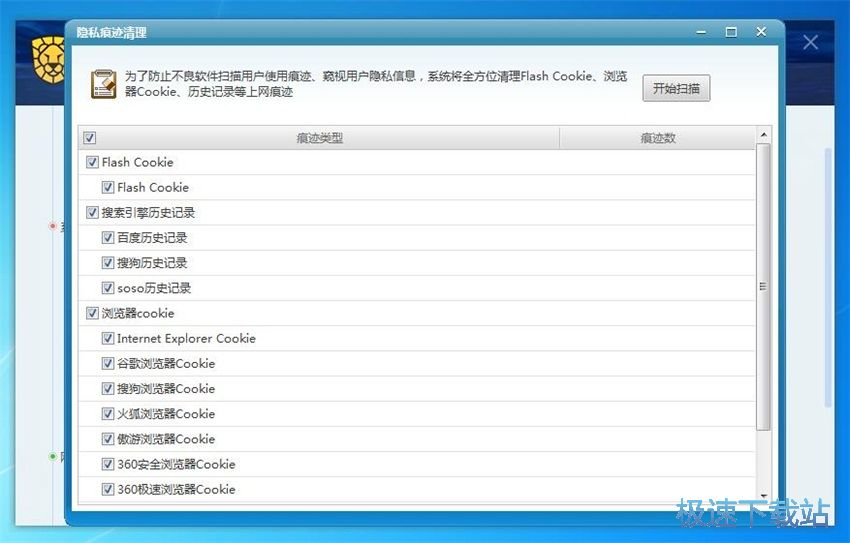The width and height of the screenshot is (850, 543).
Task: Minimize the 隐私痕迹清理 dialog
Action: tap(701, 33)
